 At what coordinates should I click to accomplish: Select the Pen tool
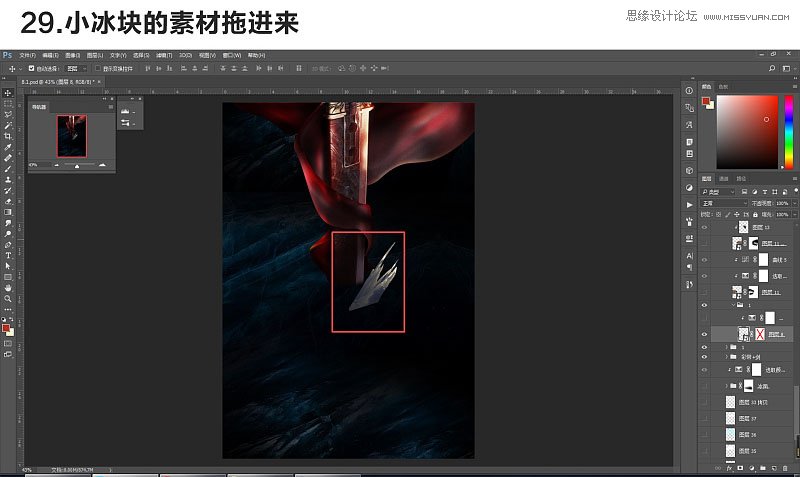(8, 244)
